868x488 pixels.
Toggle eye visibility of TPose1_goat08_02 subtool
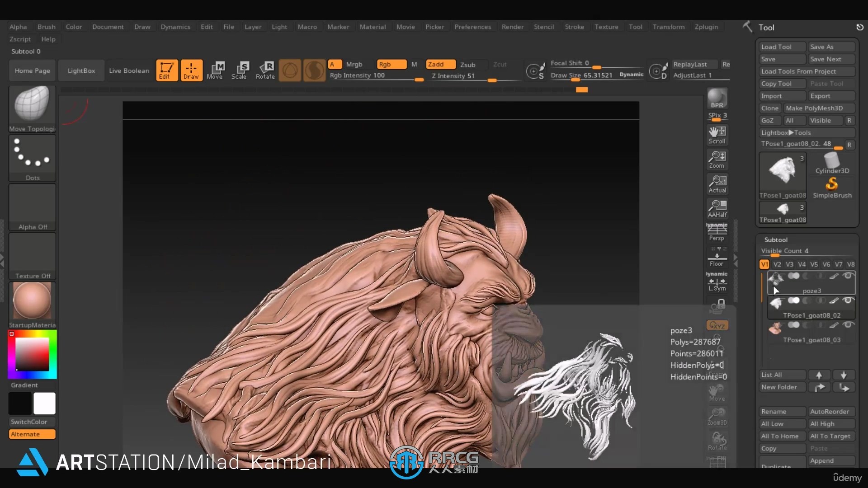coord(849,300)
